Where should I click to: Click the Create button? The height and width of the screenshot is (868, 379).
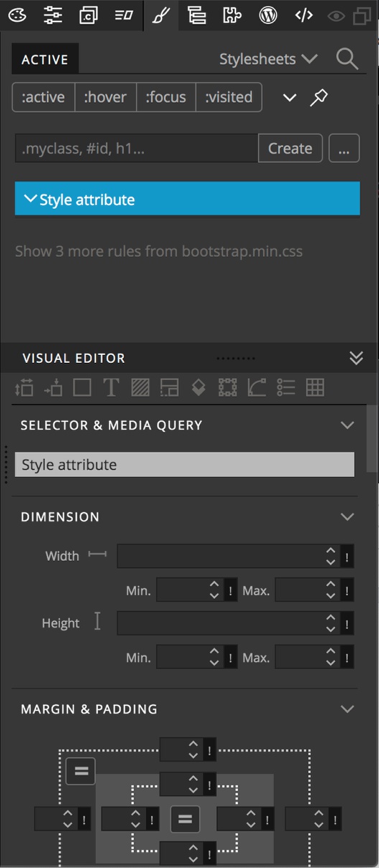[290, 148]
